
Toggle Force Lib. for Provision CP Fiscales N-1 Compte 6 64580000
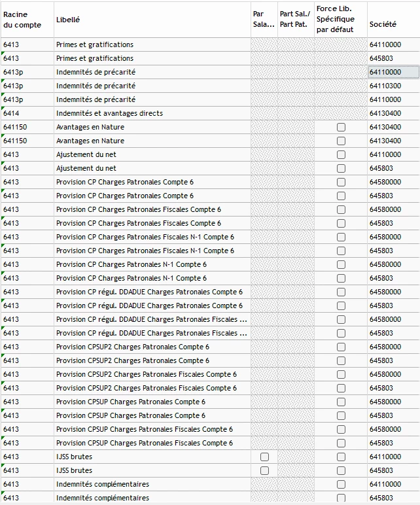(x=341, y=237)
